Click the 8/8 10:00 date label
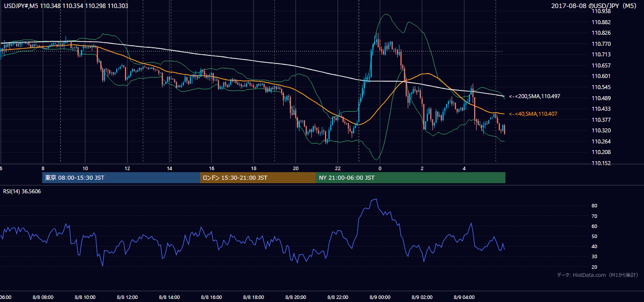The height and width of the screenshot is (302, 644). [x=85, y=297]
